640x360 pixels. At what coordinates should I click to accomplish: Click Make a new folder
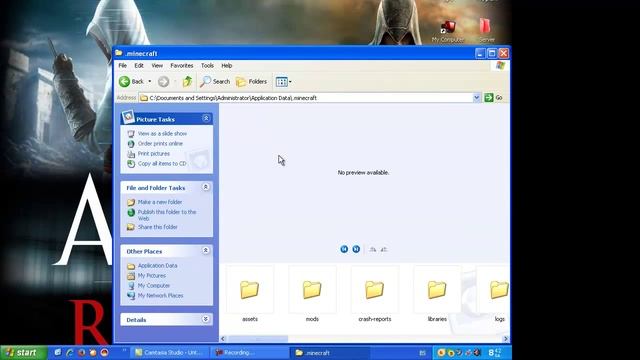tap(160, 202)
